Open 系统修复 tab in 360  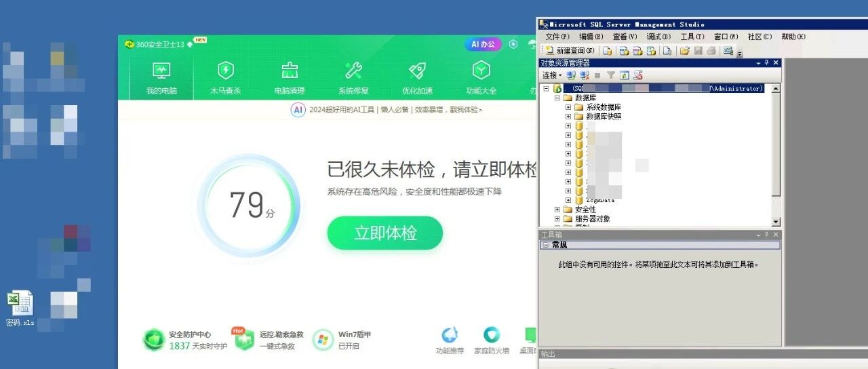pyautogui.click(x=353, y=79)
